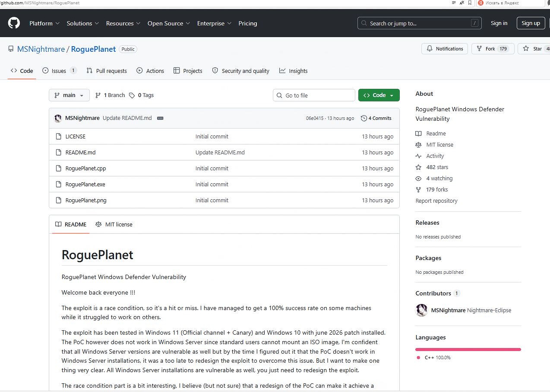Click the Go to file input

coord(314,95)
